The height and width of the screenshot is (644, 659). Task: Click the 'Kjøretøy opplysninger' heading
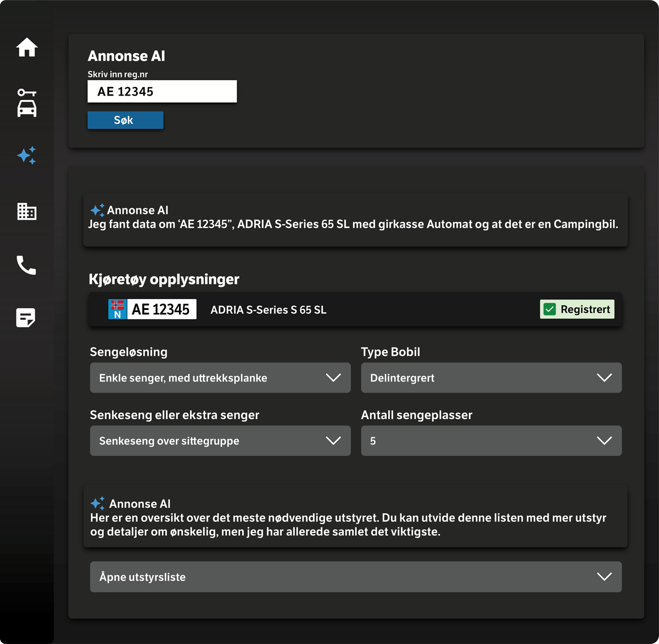tap(164, 280)
